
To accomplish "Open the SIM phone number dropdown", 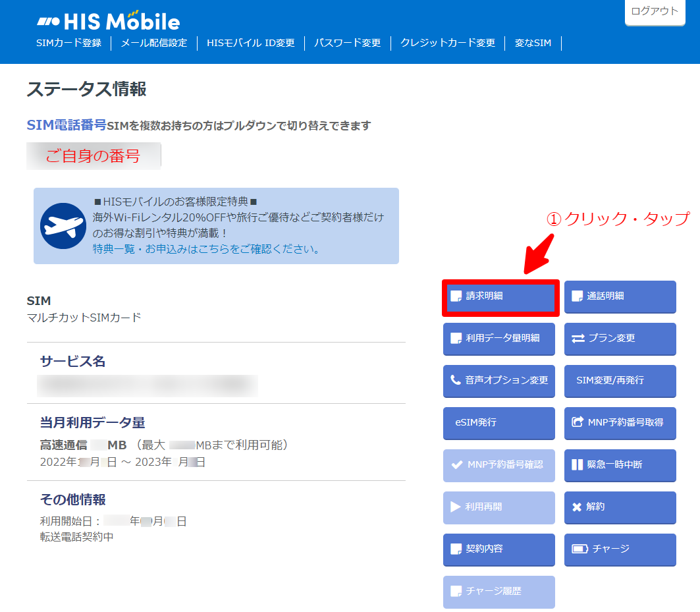I will coord(94,156).
